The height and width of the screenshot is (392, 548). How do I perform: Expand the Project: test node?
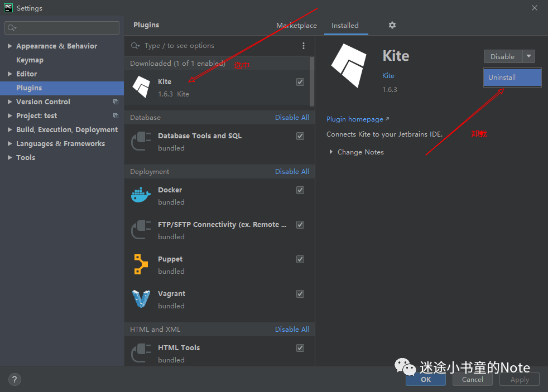(x=10, y=116)
